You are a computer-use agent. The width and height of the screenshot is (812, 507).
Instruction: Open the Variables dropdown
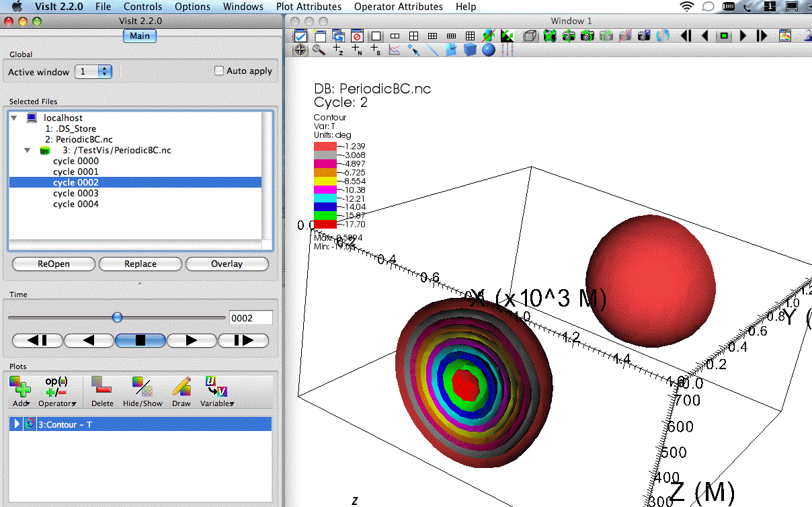pos(216,391)
